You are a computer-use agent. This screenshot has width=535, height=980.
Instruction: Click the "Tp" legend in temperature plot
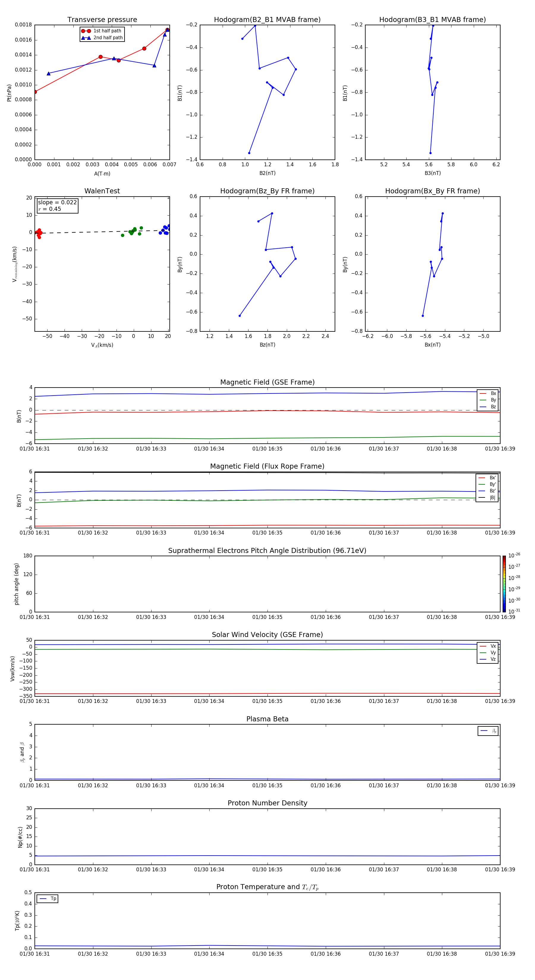pos(48,899)
